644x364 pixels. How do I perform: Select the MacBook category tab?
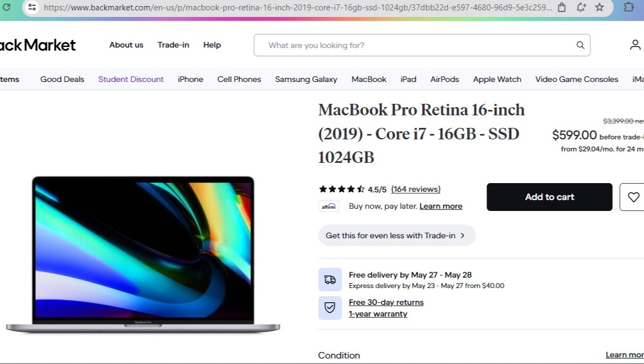pyautogui.click(x=368, y=79)
